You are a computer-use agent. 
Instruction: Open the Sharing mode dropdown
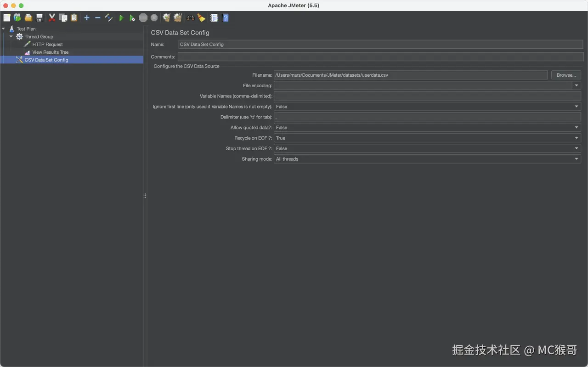pyautogui.click(x=577, y=159)
